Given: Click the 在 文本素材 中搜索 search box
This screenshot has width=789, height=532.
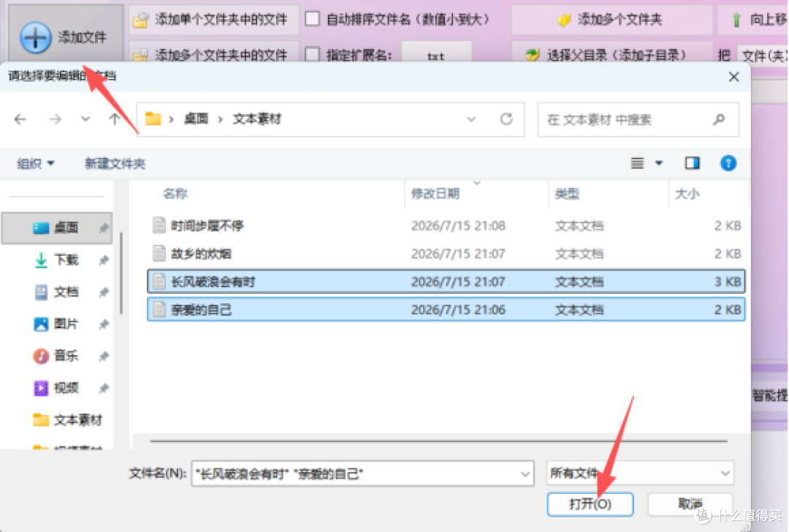Looking at the screenshot, I should (638, 119).
